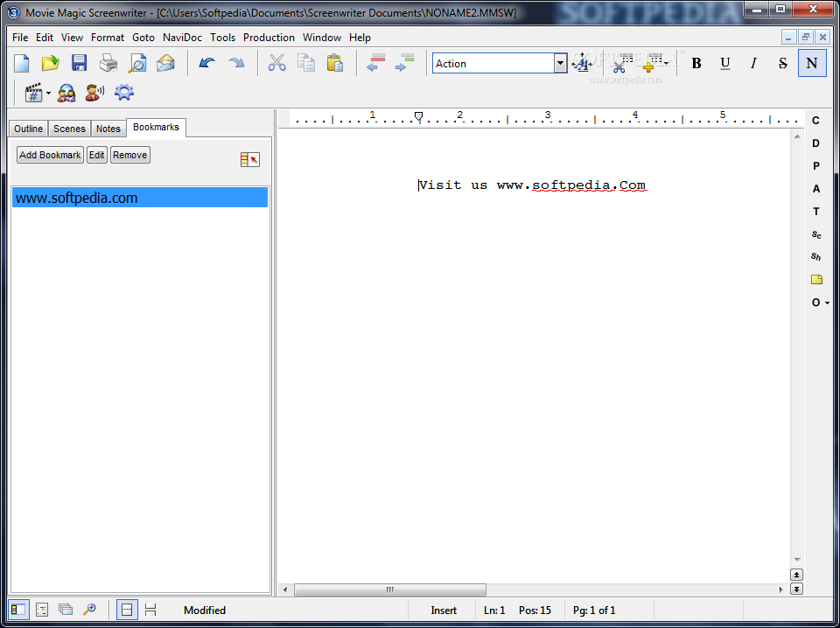Click the ruler margin marker

click(x=419, y=116)
